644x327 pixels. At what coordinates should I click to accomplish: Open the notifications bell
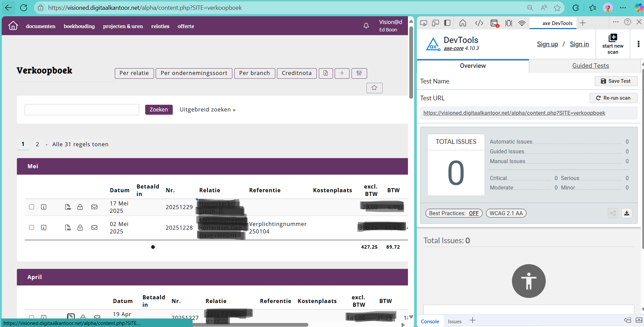(x=366, y=26)
